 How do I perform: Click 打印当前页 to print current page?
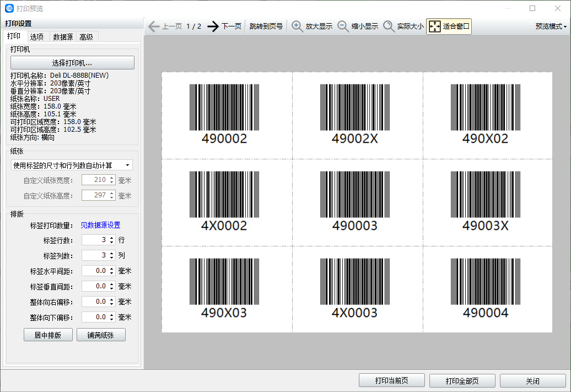tap(391, 381)
